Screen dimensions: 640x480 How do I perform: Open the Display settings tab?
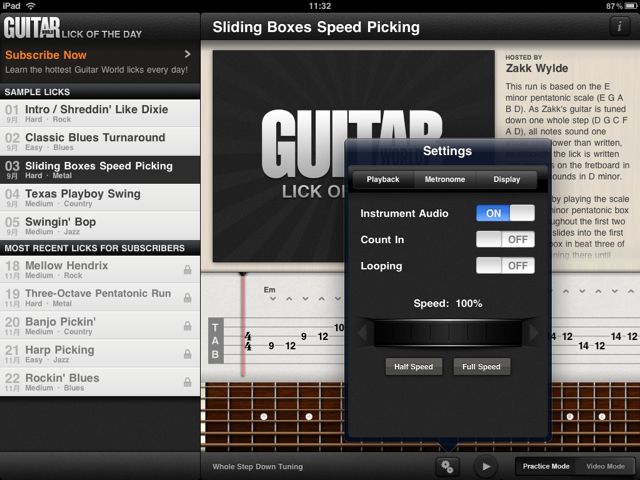click(507, 180)
